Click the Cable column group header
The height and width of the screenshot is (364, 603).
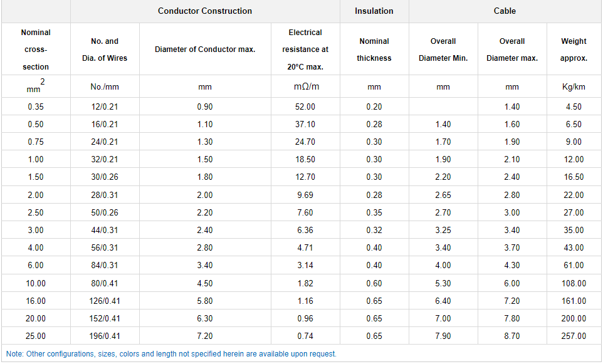tap(505, 11)
